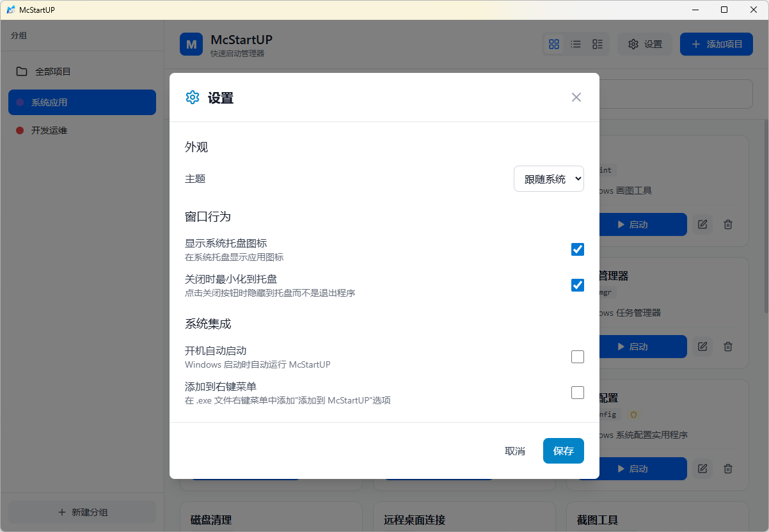Uncheck the 显示系统托盘图标 checkbox
This screenshot has height=532, width=769.
click(578, 249)
